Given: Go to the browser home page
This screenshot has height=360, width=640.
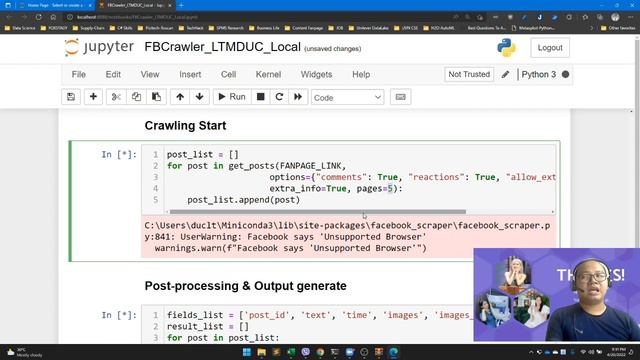Looking at the screenshot, I should [53, 17].
